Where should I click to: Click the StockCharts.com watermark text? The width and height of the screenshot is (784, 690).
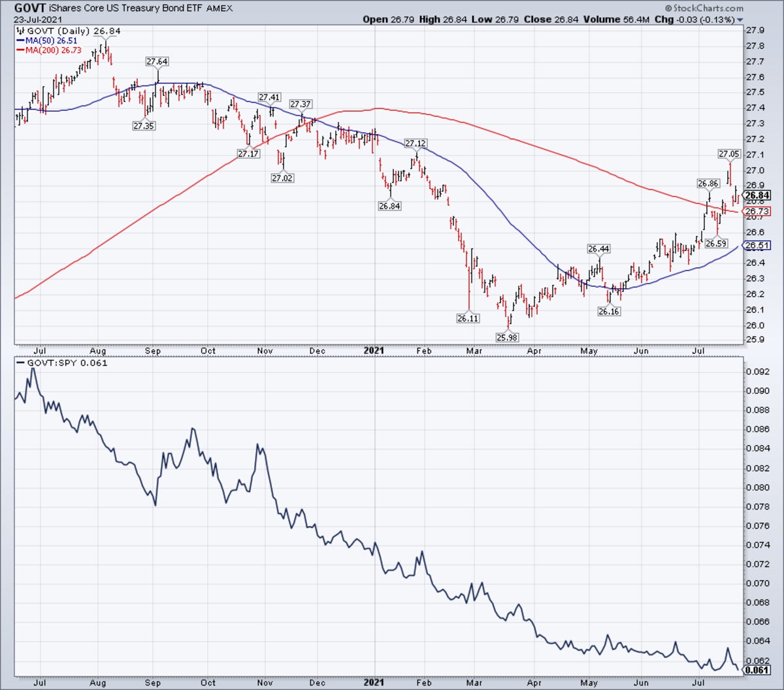point(706,8)
